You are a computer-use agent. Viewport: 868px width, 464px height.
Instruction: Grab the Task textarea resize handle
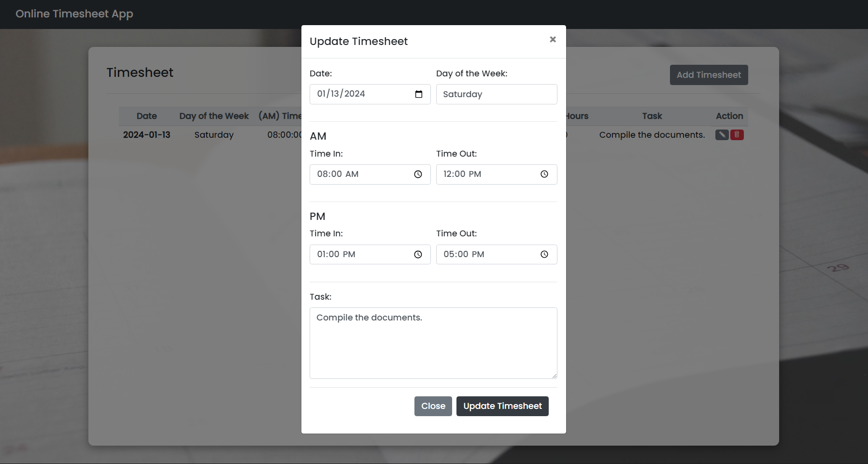(x=554, y=376)
